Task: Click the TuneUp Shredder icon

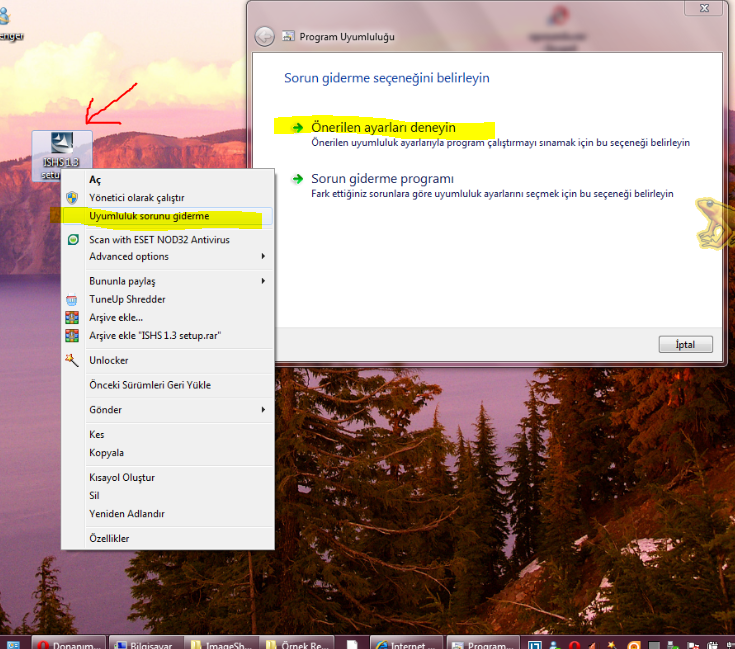Action: pyautogui.click(x=72, y=299)
